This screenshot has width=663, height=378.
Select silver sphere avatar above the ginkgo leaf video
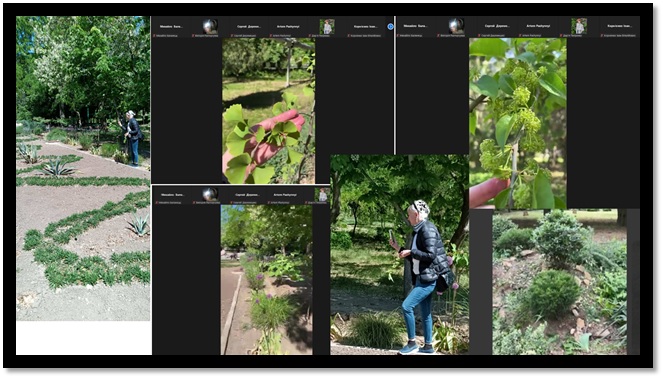pos(210,26)
